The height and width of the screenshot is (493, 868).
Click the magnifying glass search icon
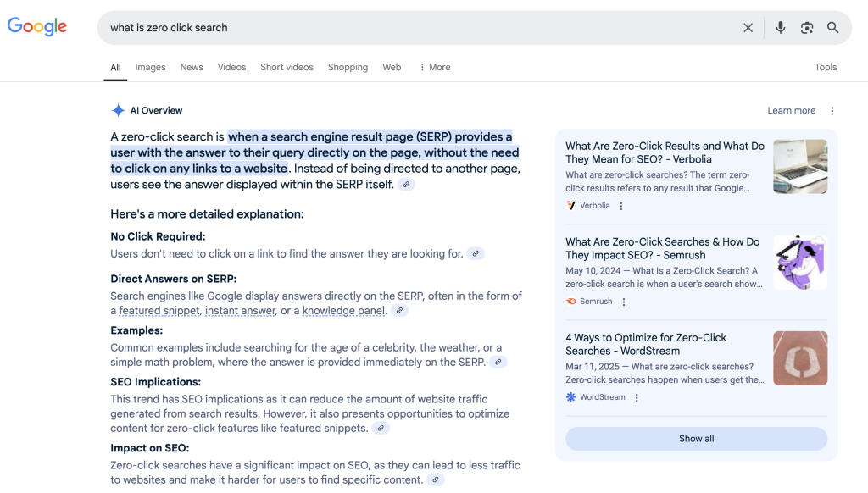(832, 28)
